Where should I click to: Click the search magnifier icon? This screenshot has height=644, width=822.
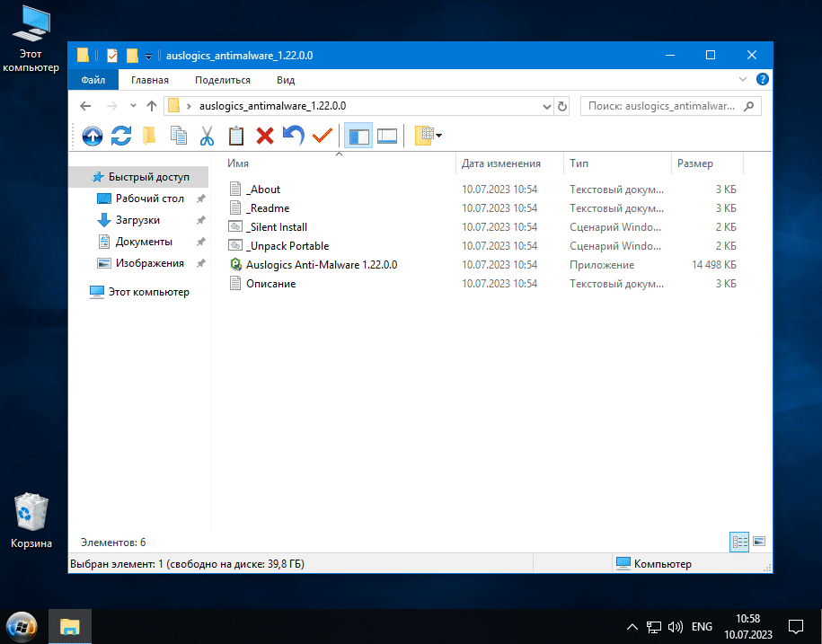[749, 106]
